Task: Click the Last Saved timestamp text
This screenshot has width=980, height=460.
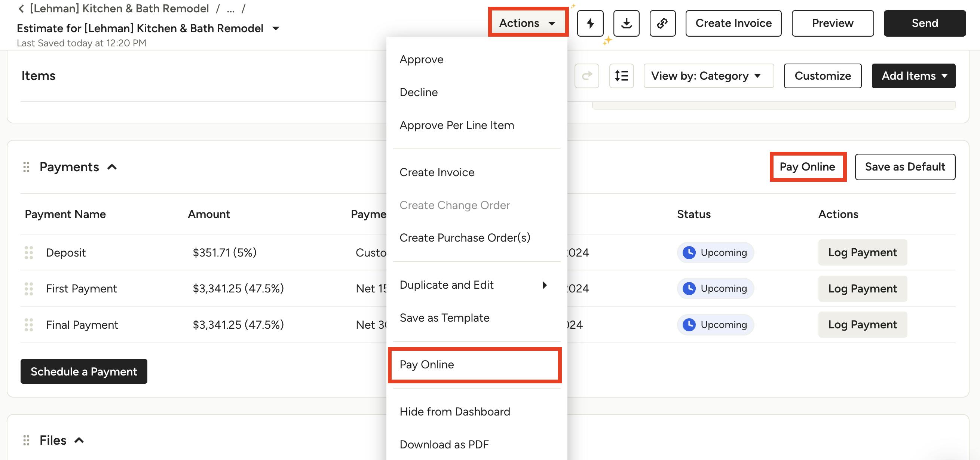Action: click(x=82, y=43)
